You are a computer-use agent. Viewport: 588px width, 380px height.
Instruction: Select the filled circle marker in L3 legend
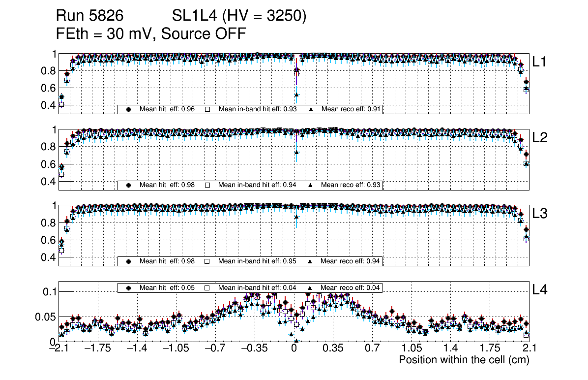pyautogui.click(x=129, y=261)
